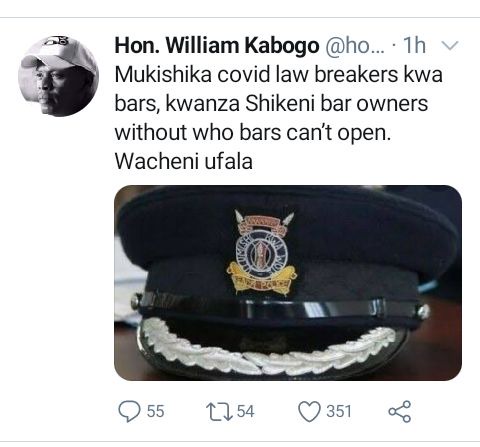This screenshot has height=447, width=480.
Task: Click the white cap in the avatar
Action: coord(58,52)
